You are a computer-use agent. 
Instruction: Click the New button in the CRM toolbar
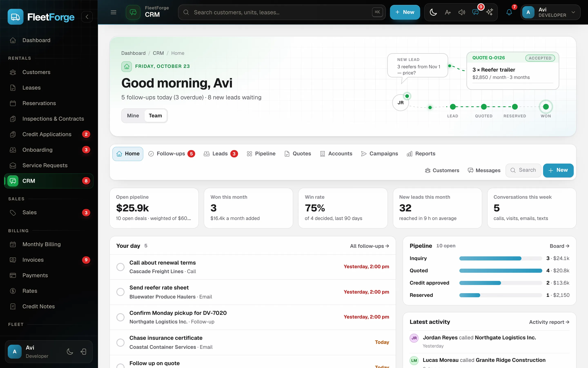(x=558, y=170)
